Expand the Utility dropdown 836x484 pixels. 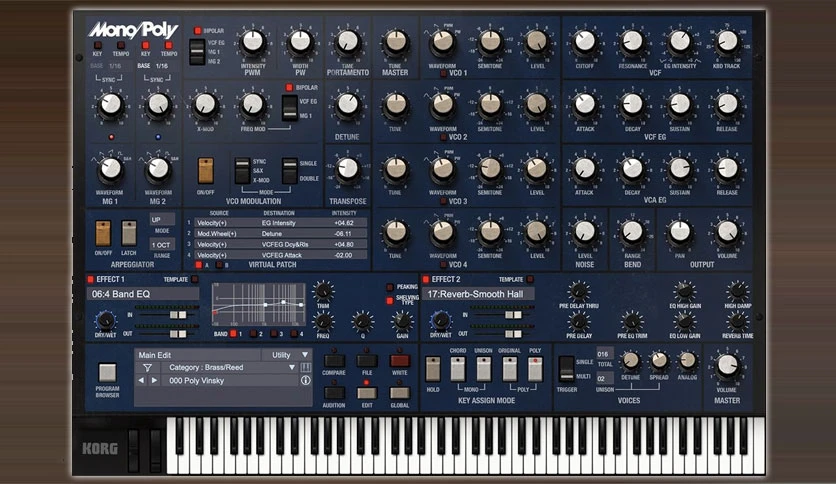(x=287, y=355)
